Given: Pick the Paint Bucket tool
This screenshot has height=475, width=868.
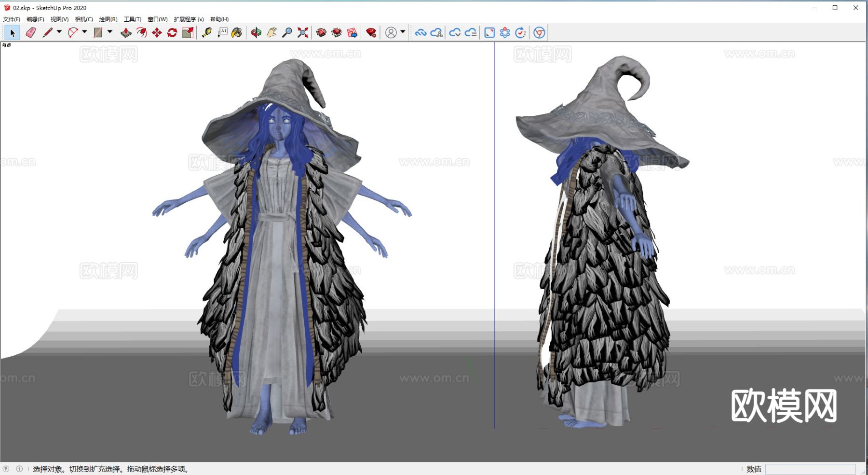Looking at the screenshot, I should [237, 32].
